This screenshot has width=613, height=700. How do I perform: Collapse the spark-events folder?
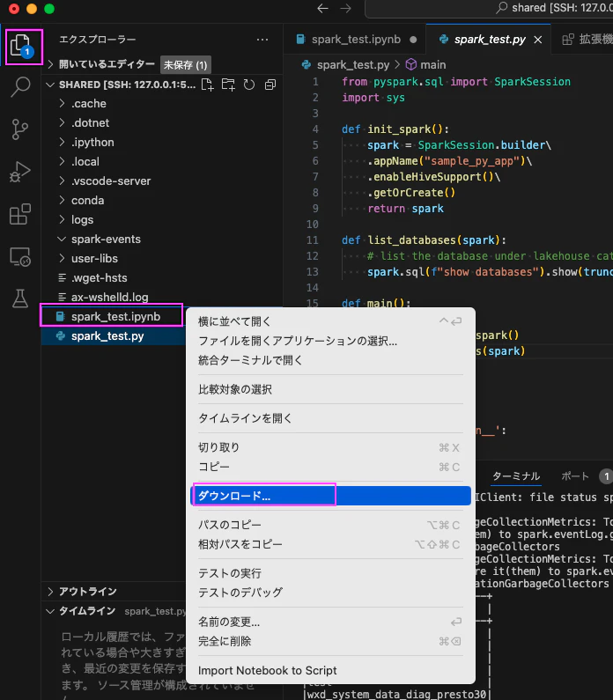coord(62,239)
